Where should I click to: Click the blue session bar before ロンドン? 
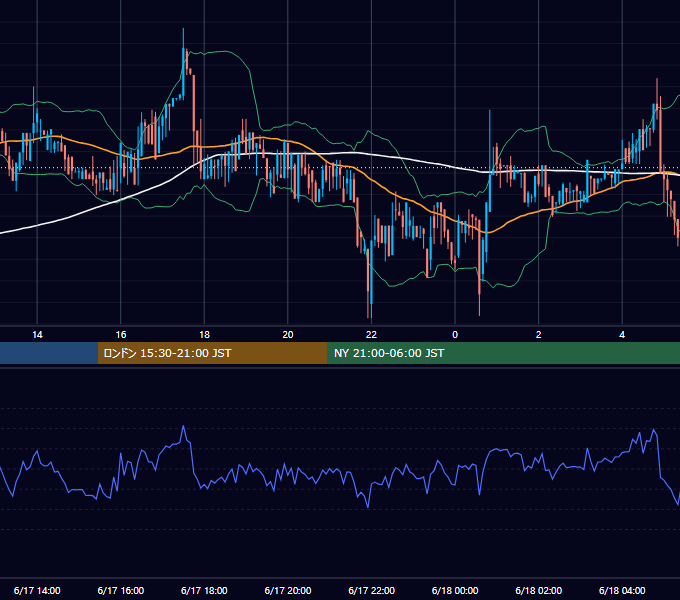coord(49,353)
